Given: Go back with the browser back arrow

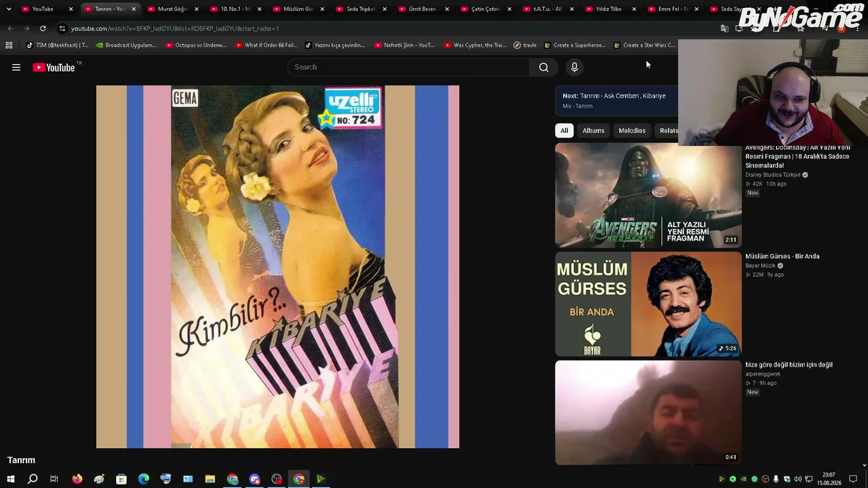Looking at the screenshot, I should (10, 28).
